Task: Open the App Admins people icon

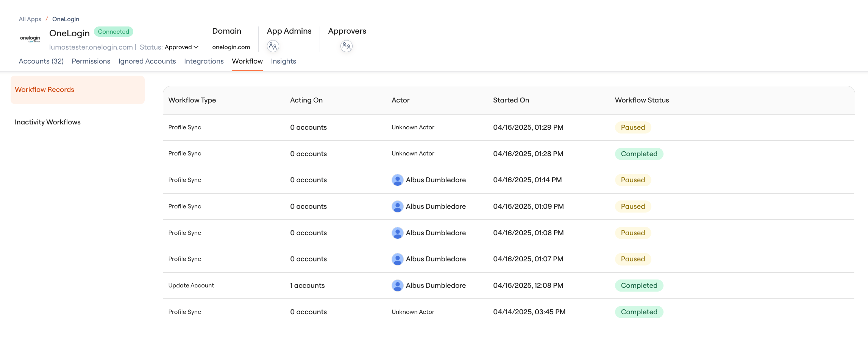Action: tap(273, 46)
